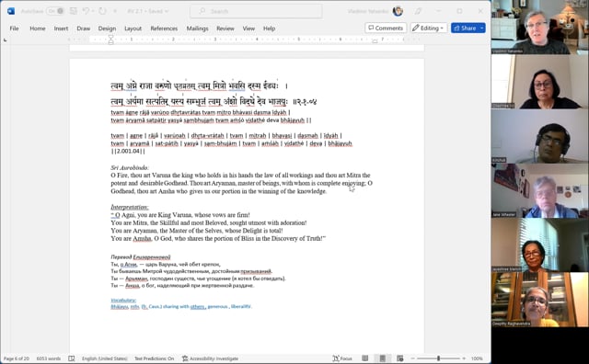The width and height of the screenshot is (589, 364).
Task: Go to the References ribbon tab
Action: [164, 28]
